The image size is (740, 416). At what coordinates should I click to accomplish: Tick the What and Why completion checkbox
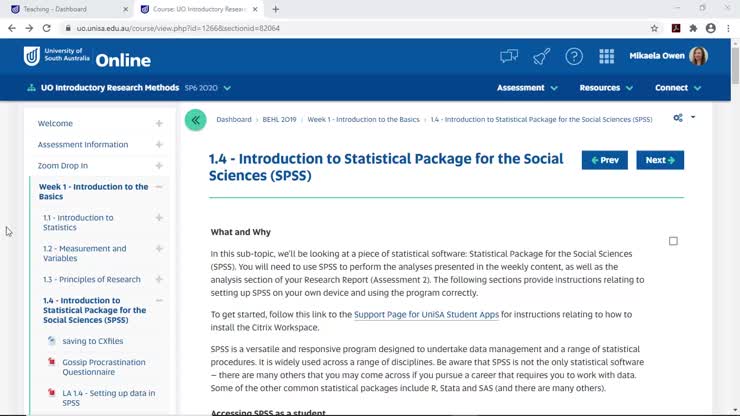pyautogui.click(x=673, y=241)
